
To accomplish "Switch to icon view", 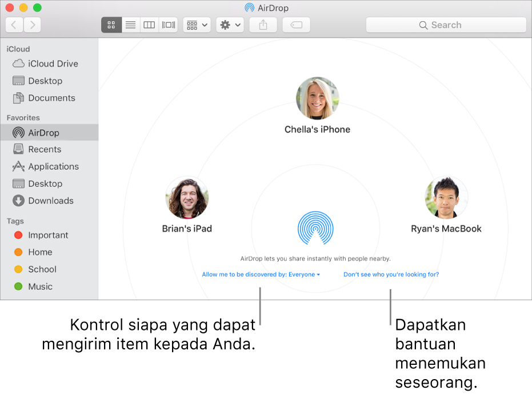I will coord(111,25).
